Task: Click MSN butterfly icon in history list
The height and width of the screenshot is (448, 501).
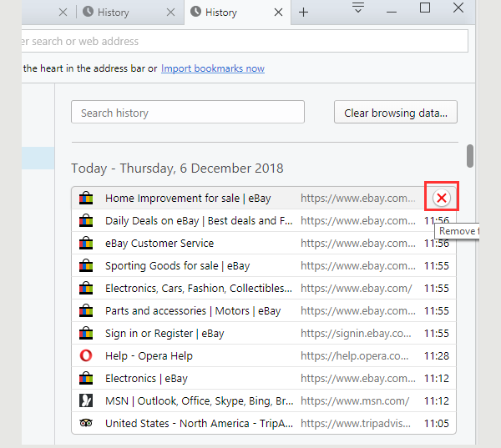Action: pos(86,400)
